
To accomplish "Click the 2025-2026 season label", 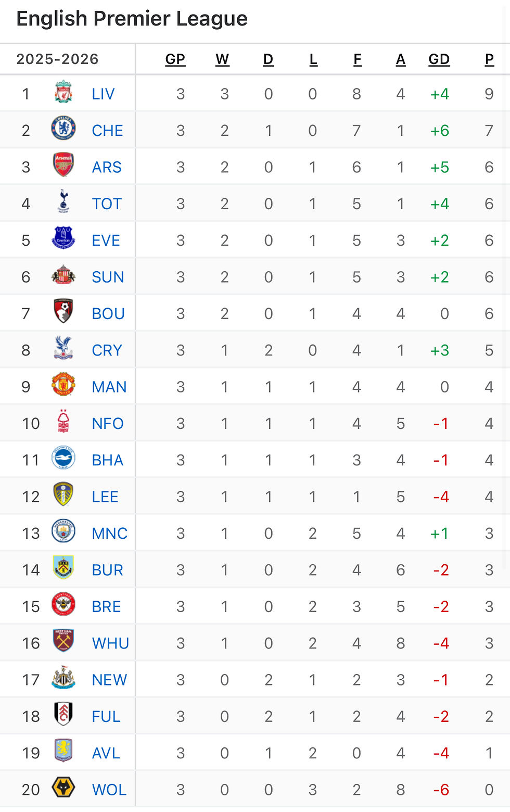I will 57,59.
